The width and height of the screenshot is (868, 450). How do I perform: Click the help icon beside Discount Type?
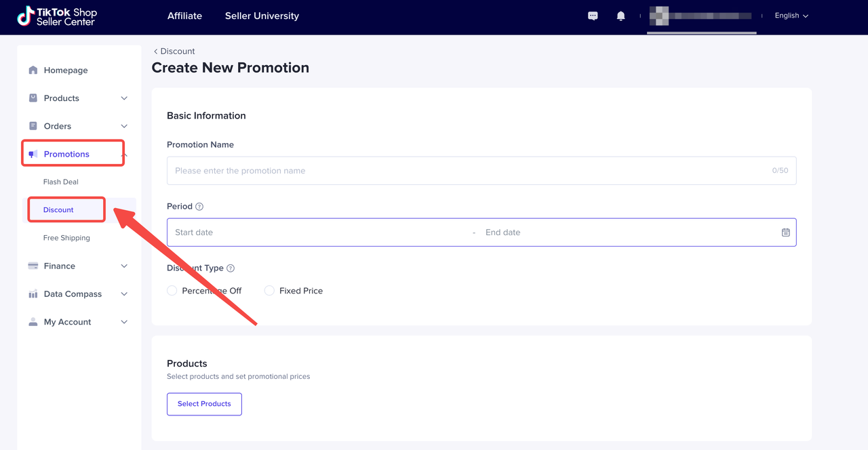coord(231,268)
